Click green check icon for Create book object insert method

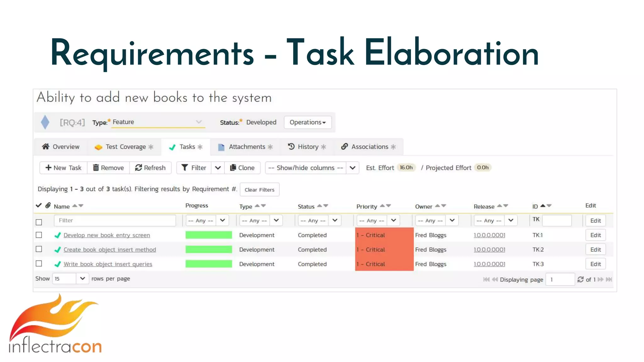[x=58, y=250]
